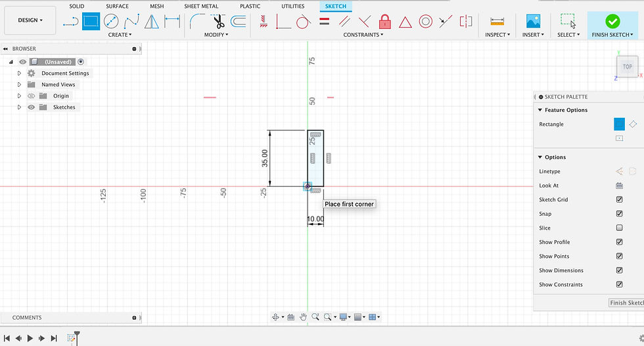Select the Trim scissors tool

click(218, 21)
